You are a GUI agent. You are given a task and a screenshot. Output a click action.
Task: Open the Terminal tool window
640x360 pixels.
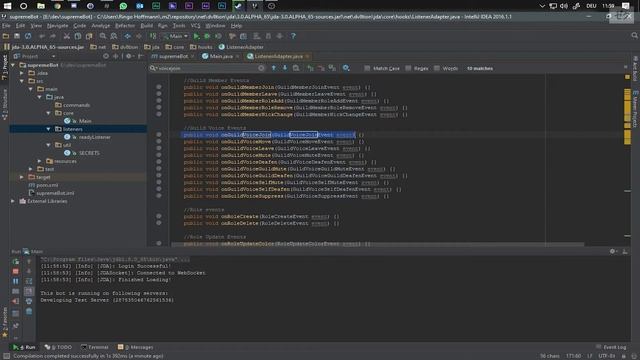tap(95, 347)
